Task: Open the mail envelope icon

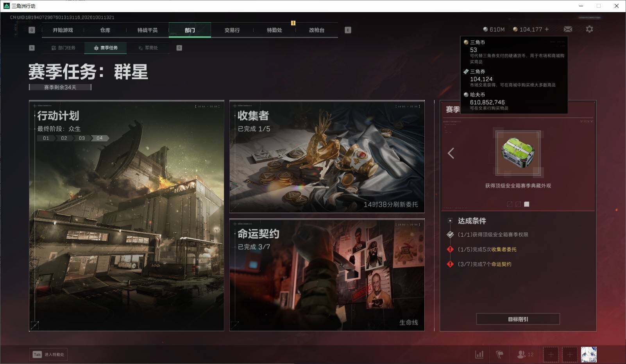Action: coord(568,29)
